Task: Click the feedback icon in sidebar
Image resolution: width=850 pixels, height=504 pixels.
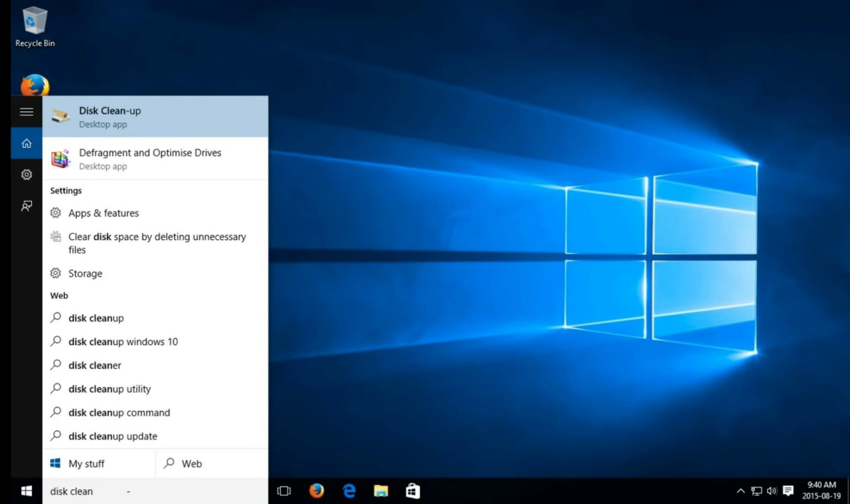Action: pos(27,206)
